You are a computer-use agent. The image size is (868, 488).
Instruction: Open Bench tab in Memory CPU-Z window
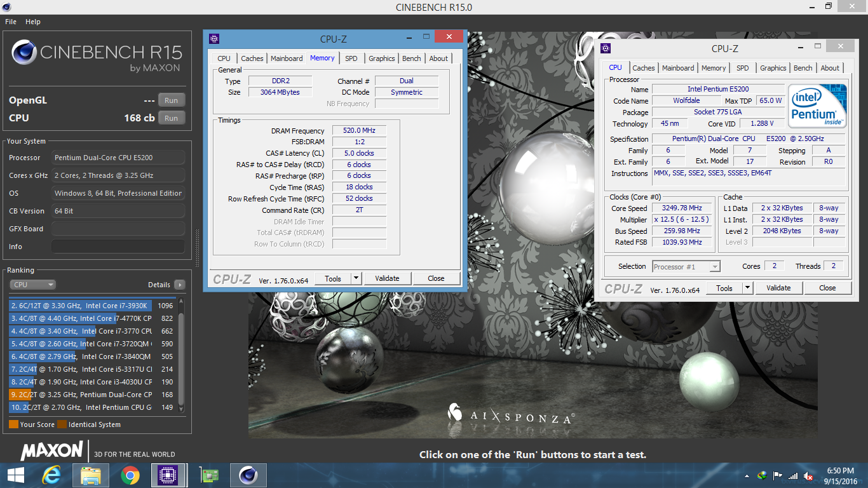[x=412, y=58]
